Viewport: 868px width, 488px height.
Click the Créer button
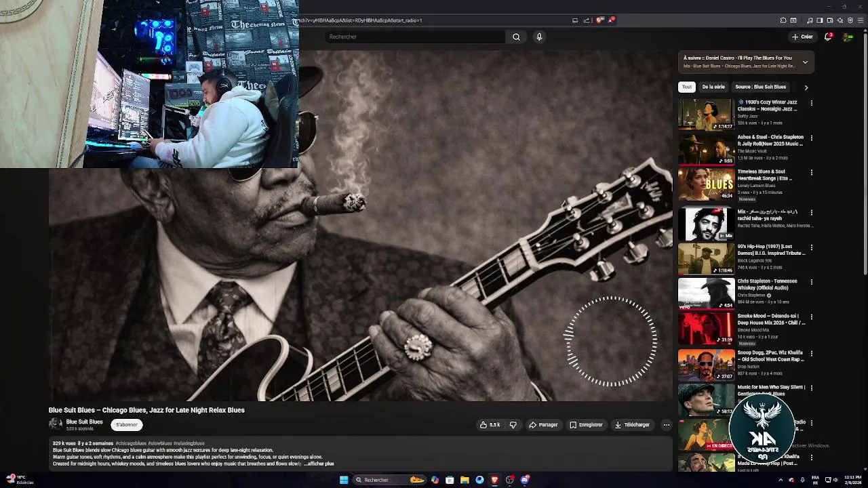802,37
